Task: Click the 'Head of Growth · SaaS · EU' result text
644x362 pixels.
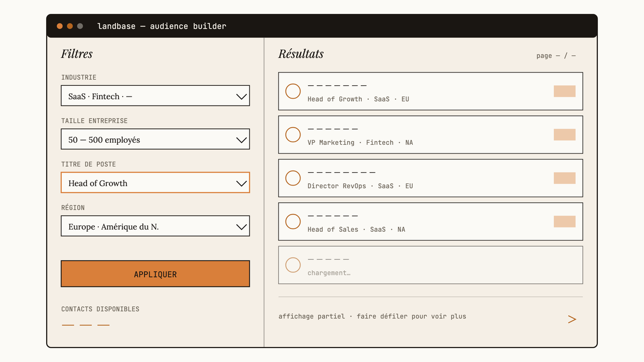Action: coord(358,99)
